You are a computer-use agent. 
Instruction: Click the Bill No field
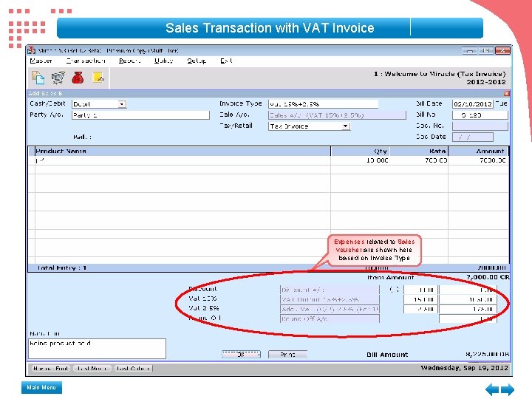[x=480, y=115]
